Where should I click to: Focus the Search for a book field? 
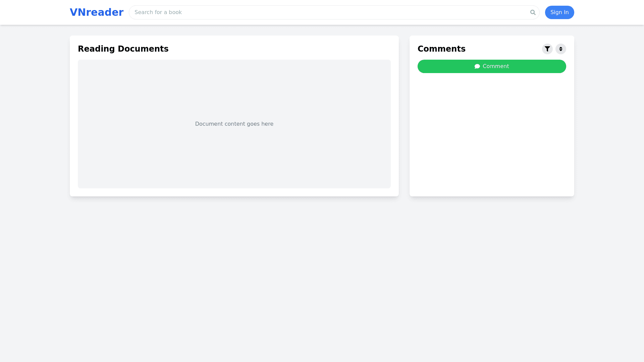[329, 12]
